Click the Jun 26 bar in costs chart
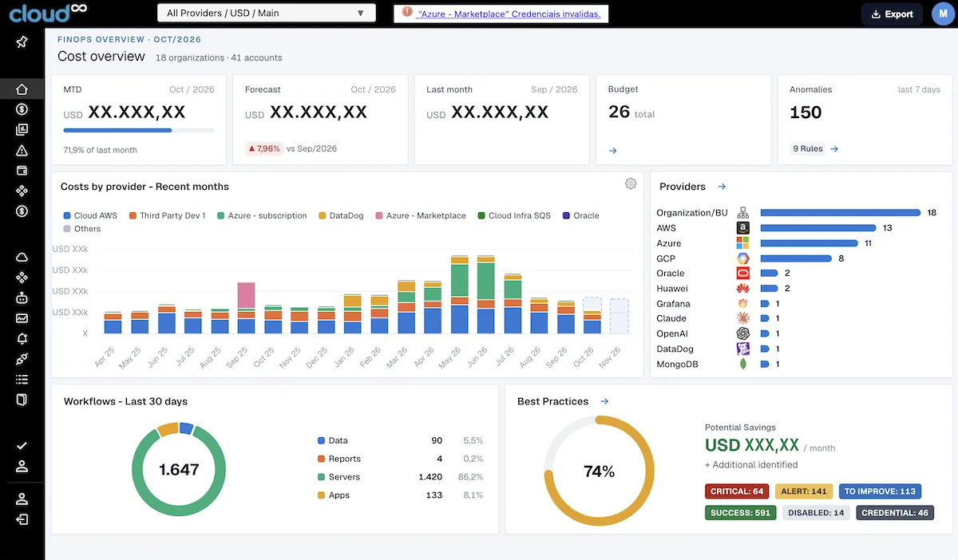The width and height of the screenshot is (958, 560). point(485,294)
